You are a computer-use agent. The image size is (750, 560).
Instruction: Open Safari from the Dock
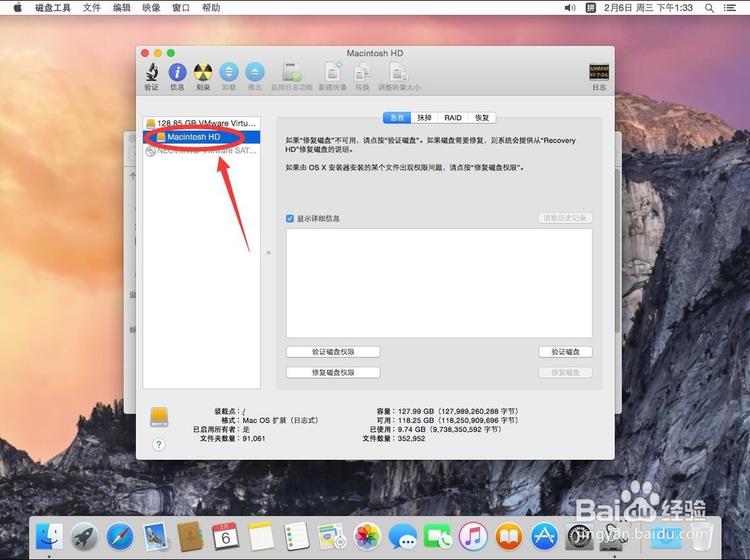(x=119, y=536)
